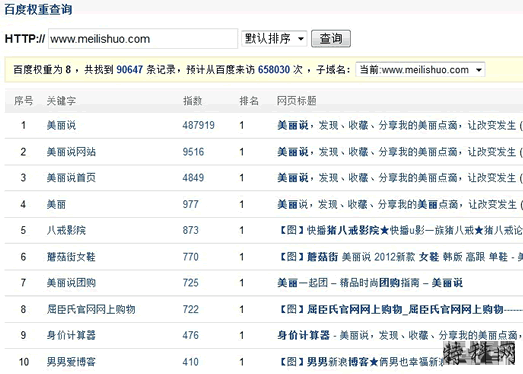Open the 美丽一起团 精品时尚团购指南 title link
Viewport: 523px width, 374px height.
370,283
